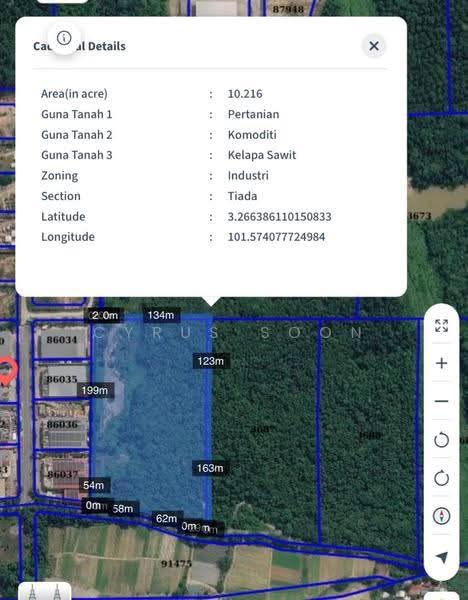Select lot 87948 at top of map

pyautogui.click(x=288, y=8)
